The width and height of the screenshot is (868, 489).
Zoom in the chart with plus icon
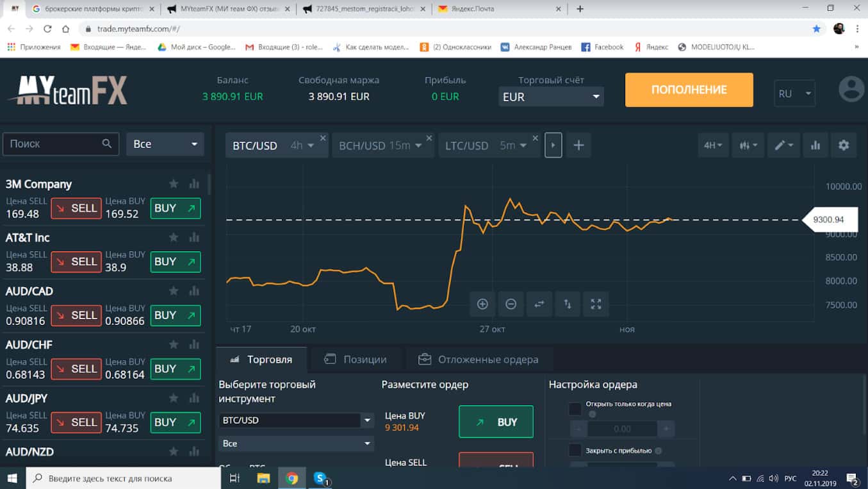482,304
